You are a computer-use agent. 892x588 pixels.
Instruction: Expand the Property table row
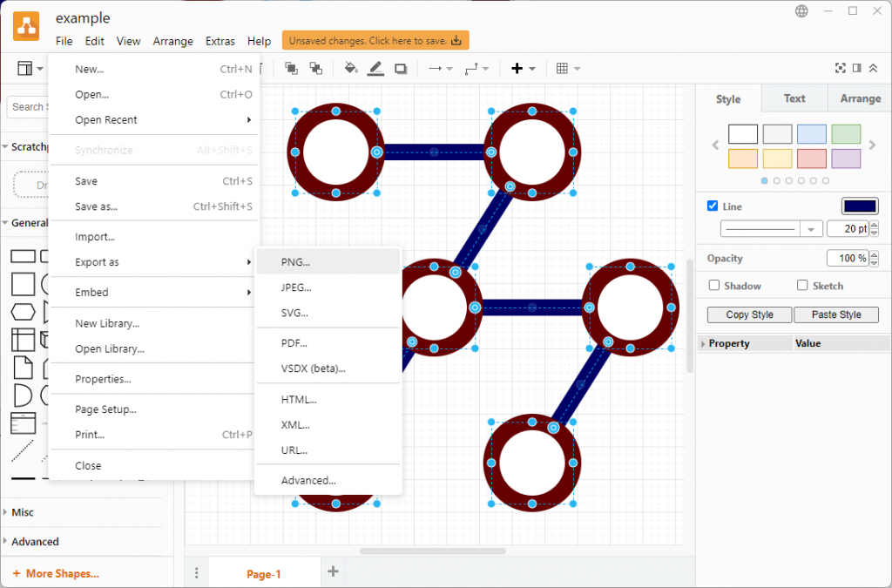703,343
